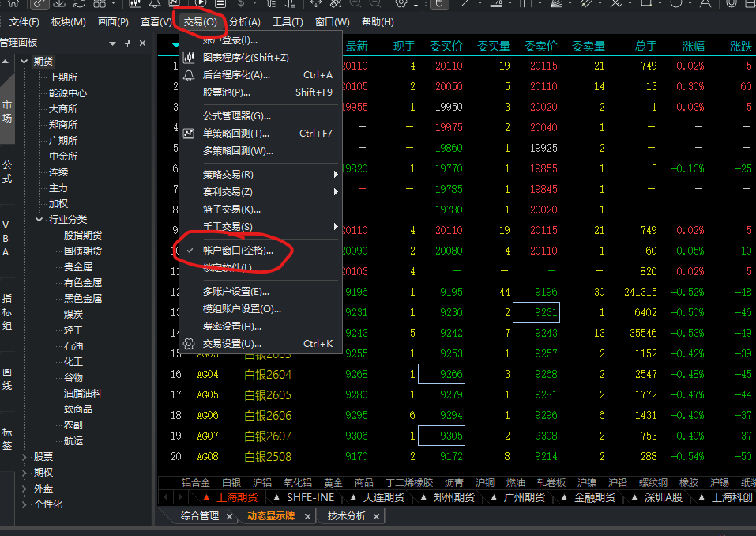Image resolution: width=756 pixels, height=536 pixels.
Task: Select the SHFE-INE exchange tab
Action: tap(310, 497)
